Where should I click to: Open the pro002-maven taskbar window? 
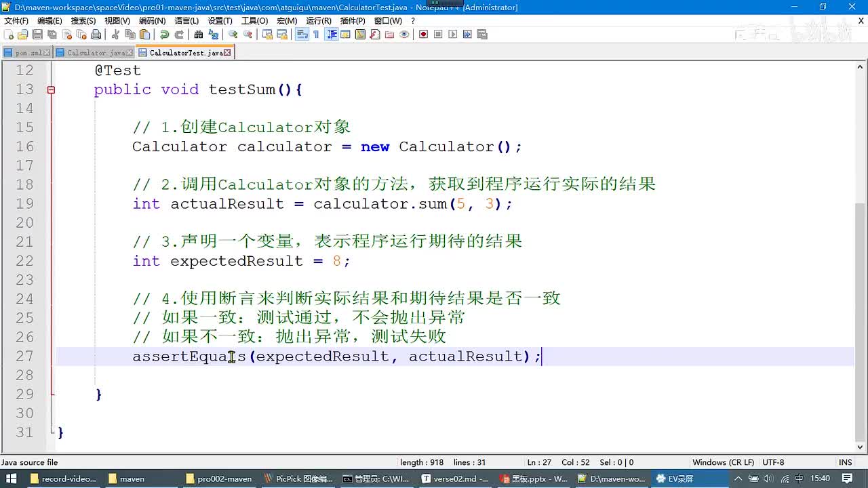[x=218, y=479]
